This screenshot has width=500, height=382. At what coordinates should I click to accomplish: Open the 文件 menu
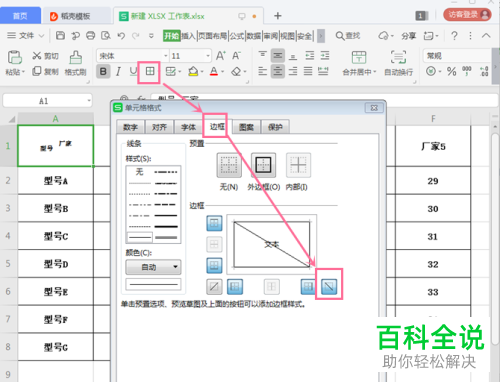click(x=26, y=35)
